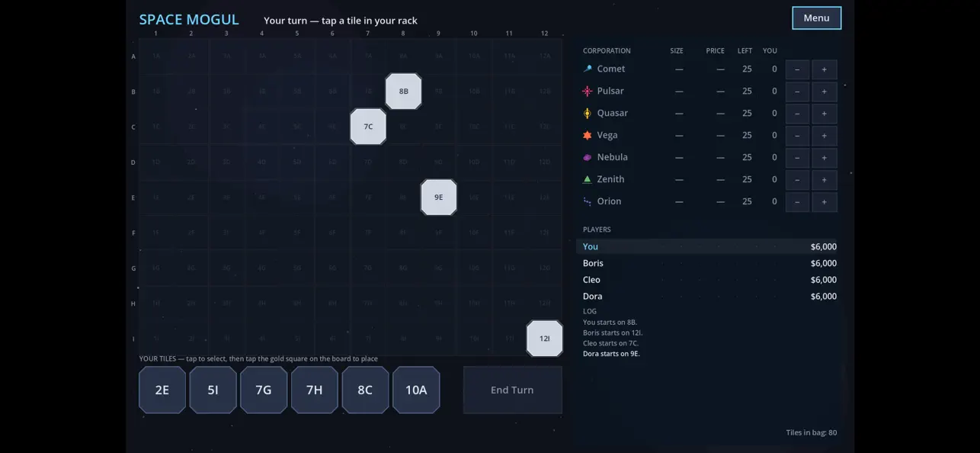This screenshot has height=453, width=980.
Task: Click the PRICE column header
Action: pyautogui.click(x=715, y=51)
